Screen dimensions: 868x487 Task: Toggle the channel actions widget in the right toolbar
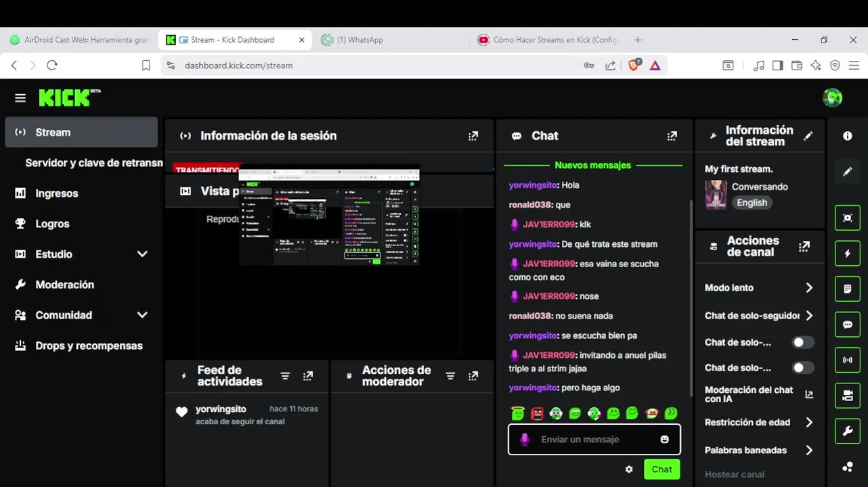coord(847,396)
